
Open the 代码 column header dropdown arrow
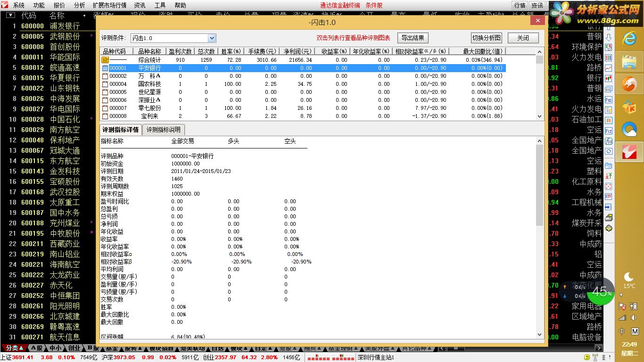click(x=10, y=15)
